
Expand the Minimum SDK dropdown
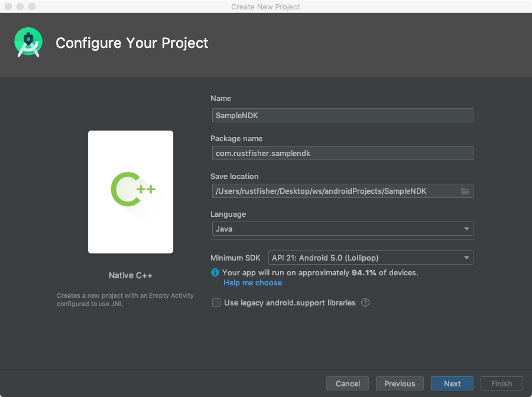(371, 258)
